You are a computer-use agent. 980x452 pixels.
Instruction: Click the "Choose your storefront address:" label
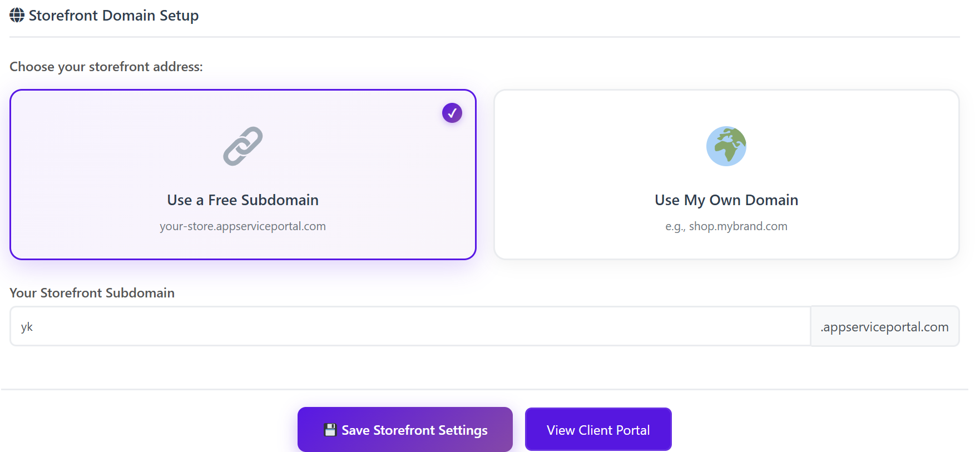[106, 67]
